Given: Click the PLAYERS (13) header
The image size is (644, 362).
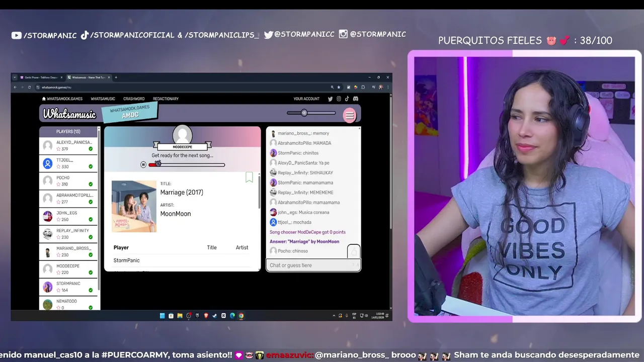Looking at the screenshot, I should (x=68, y=131).
